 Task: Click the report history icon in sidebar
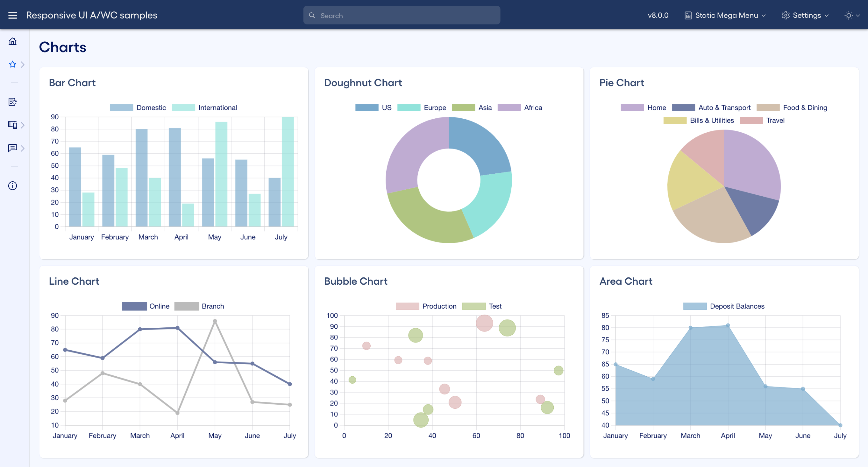pos(12,101)
